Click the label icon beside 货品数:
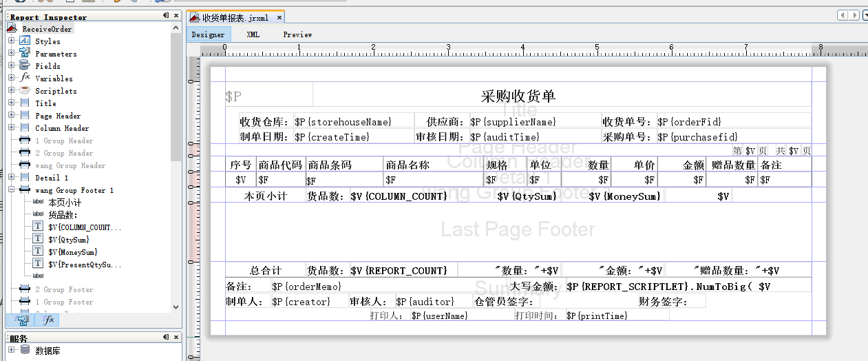The height and width of the screenshot is (361, 868). (x=38, y=215)
